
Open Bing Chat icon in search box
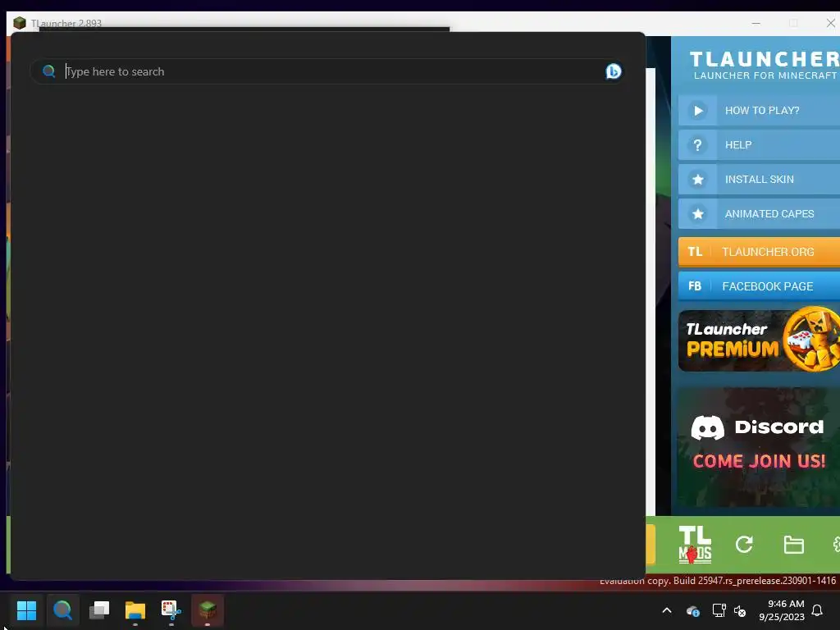tap(613, 71)
